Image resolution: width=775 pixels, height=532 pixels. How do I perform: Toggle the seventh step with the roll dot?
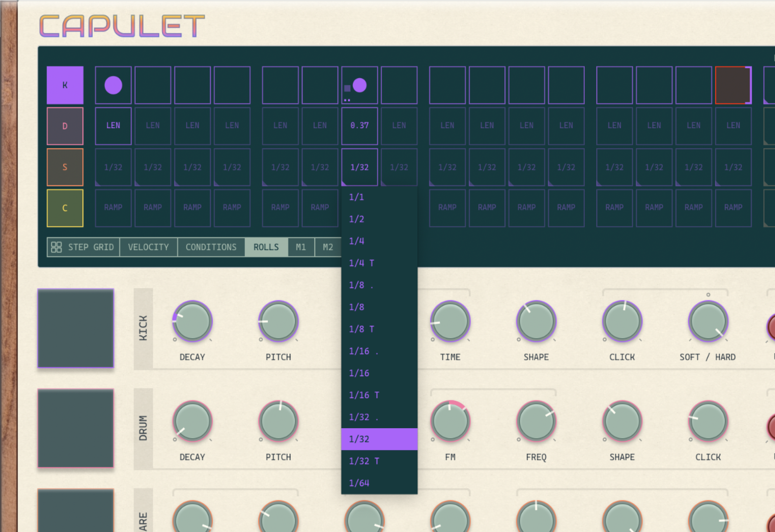click(x=359, y=85)
